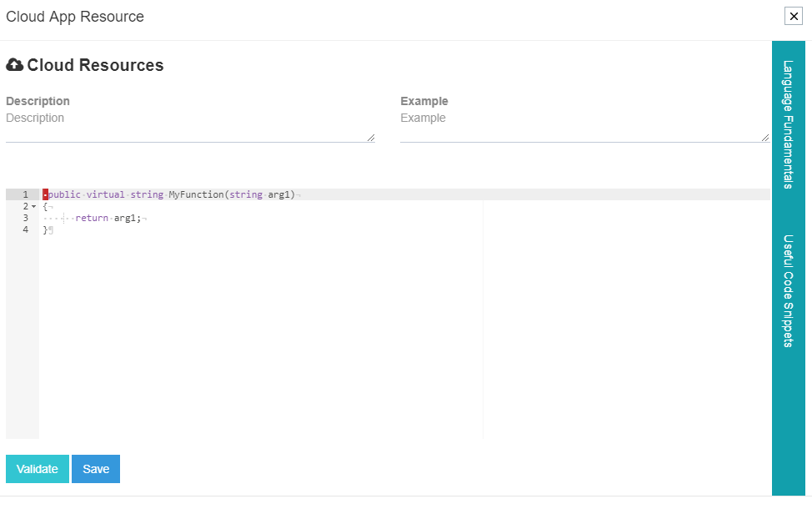Click the return keyword on line 3
This screenshot has height=514, width=812.
tap(92, 218)
